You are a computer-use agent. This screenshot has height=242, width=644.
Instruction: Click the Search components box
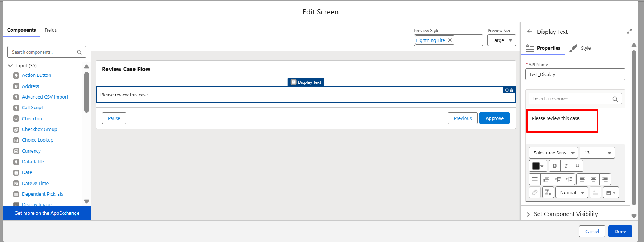47,52
